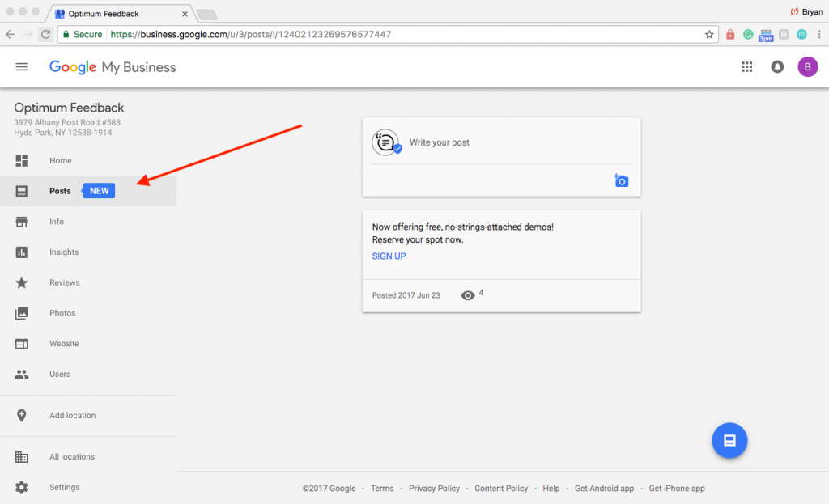Open the Terms footer link
This screenshot has width=829, height=504.
pos(382,489)
